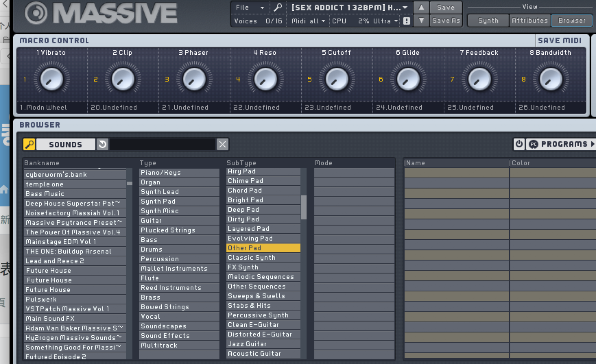
Task: Click the Save As button
Action: [x=446, y=21]
